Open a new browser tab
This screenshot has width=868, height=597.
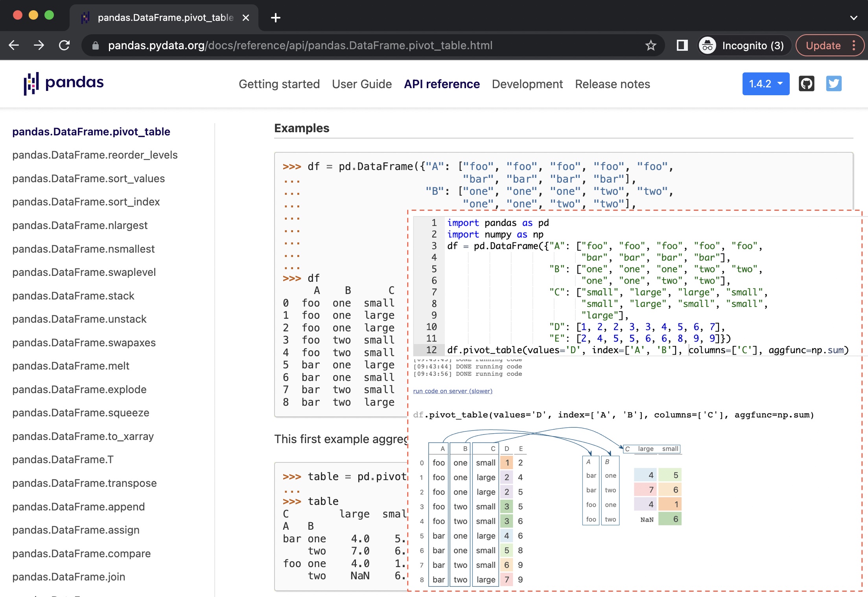point(276,18)
